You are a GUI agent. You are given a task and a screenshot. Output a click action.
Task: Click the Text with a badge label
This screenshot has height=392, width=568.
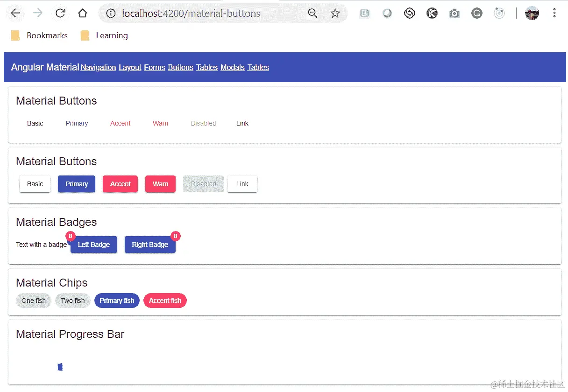(x=42, y=245)
